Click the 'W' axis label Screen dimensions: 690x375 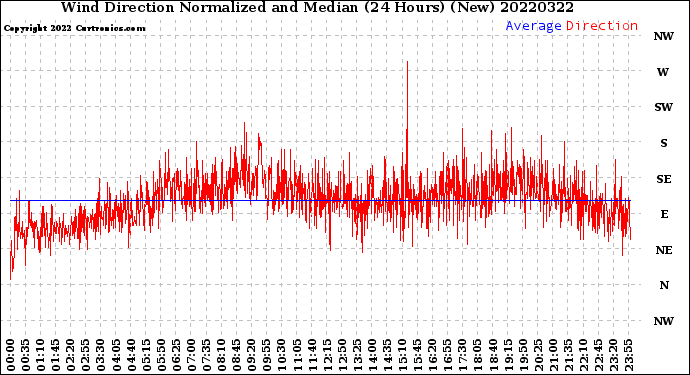tap(663, 72)
